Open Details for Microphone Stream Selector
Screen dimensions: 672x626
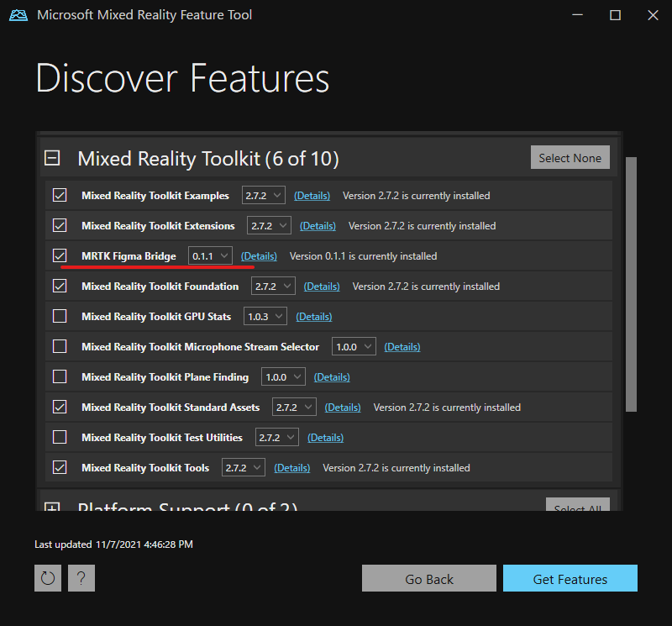402,347
